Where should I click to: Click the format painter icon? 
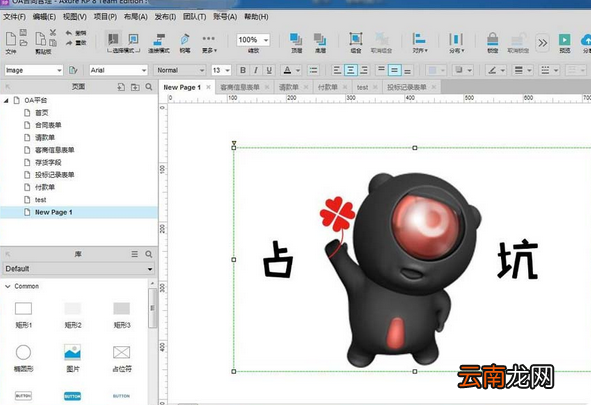point(73,70)
